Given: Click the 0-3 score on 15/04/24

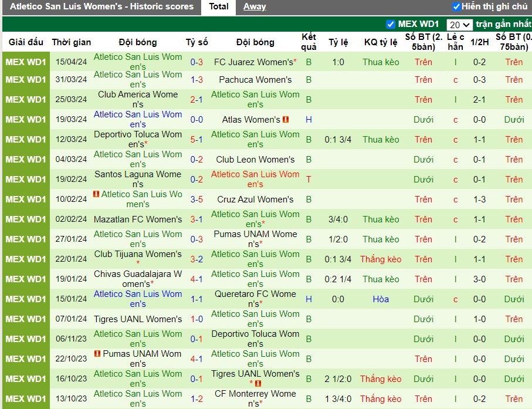Looking at the screenshot, I should 196,62.
